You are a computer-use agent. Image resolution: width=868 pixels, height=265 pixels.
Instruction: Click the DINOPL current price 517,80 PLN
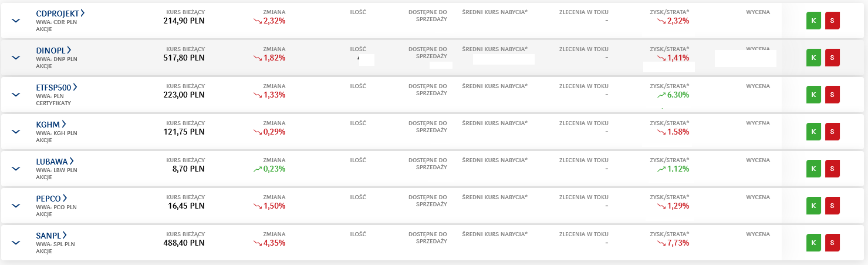pyautogui.click(x=184, y=58)
